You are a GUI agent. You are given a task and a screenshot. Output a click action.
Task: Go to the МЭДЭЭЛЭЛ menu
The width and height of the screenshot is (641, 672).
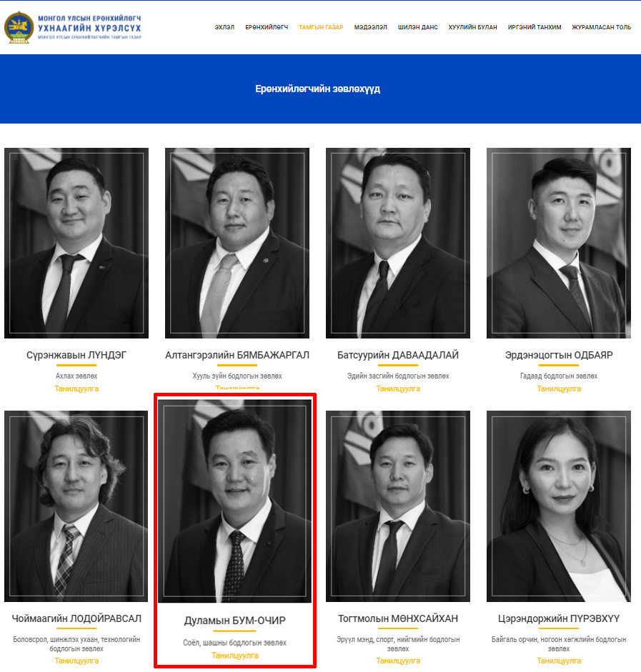pos(370,27)
